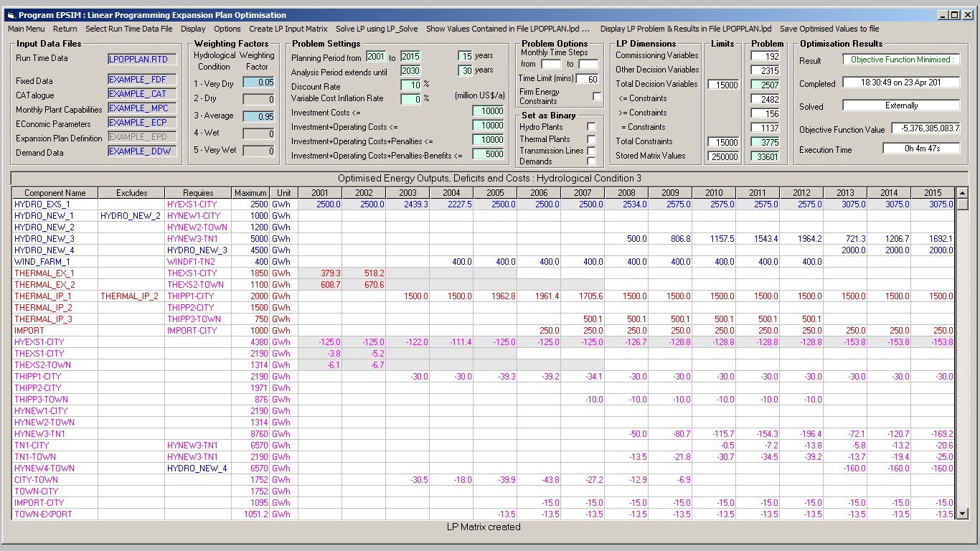Image resolution: width=980 pixels, height=551 pixels.
Task: Click the Discount Rate input field
Action: tap(410, 85)
